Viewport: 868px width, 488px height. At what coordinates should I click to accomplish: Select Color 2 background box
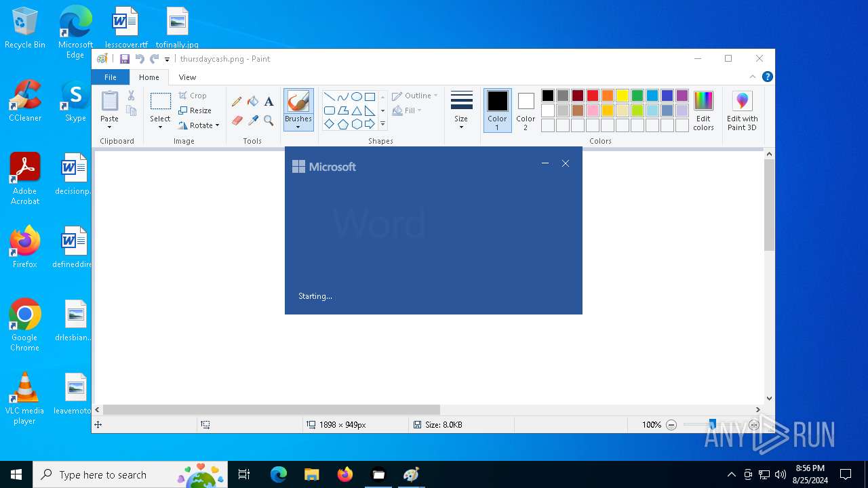pyautogui.click(x=526, y=110)
